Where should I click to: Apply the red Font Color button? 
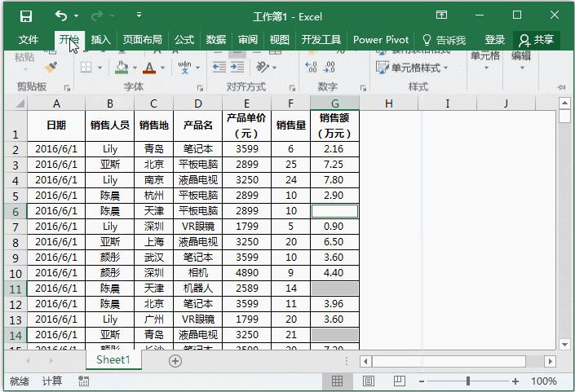click(x=149, y=68)
